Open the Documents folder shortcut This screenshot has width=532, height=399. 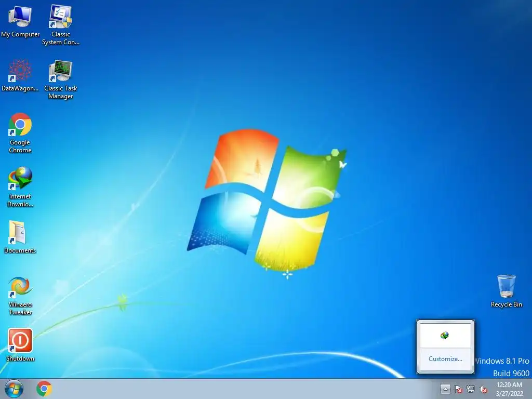(x=20, y=237)
